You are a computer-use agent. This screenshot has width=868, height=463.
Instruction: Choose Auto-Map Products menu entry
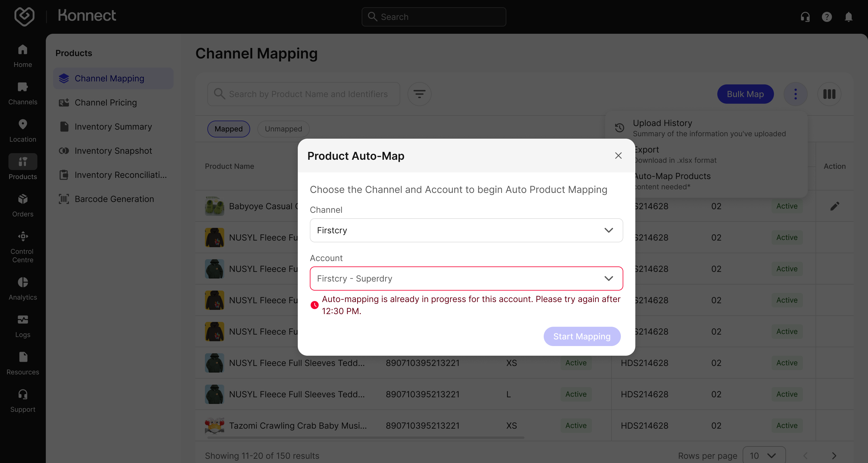click(721, 181)
